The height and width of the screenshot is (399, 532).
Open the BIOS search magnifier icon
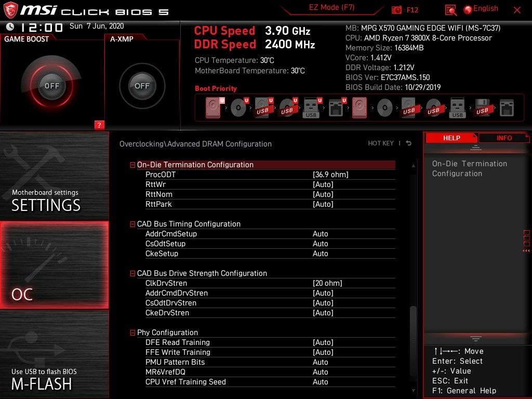[x=450, y=10]
